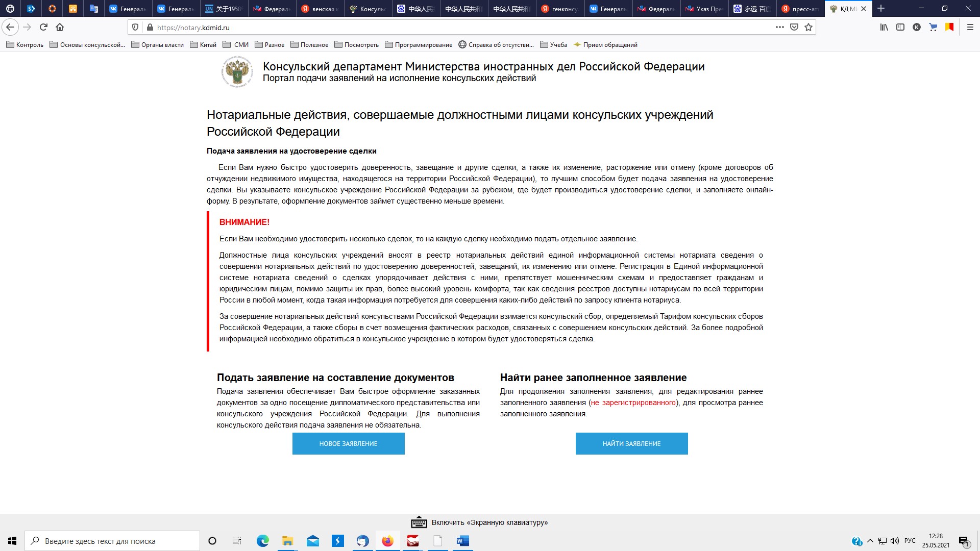Click the Russian coat of arms logo

237,72
